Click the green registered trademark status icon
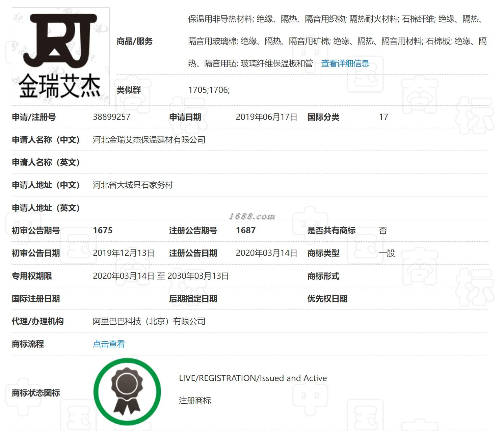 coord(127,392)
